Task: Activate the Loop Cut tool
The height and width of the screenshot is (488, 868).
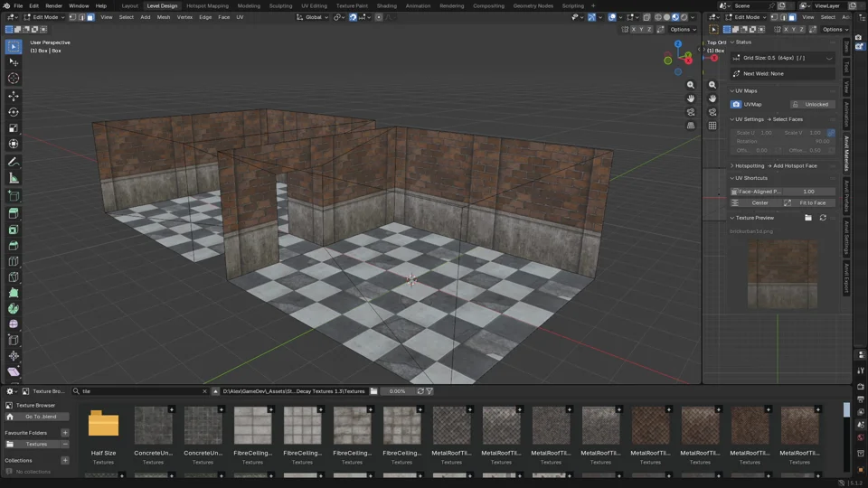Action: (x=14, y=261)
